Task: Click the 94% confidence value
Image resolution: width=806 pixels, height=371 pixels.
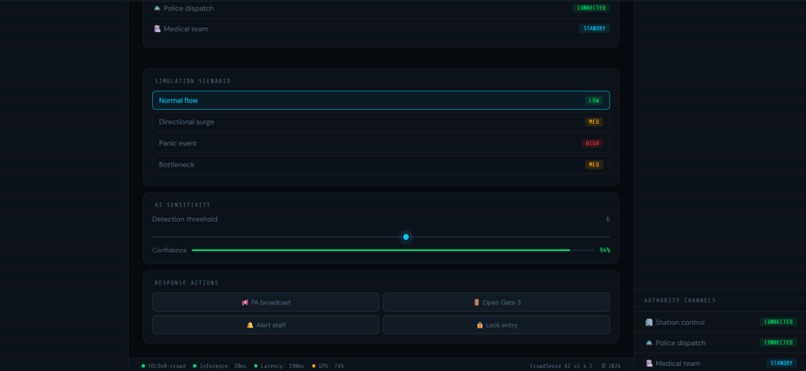Action: click(605, 250)
